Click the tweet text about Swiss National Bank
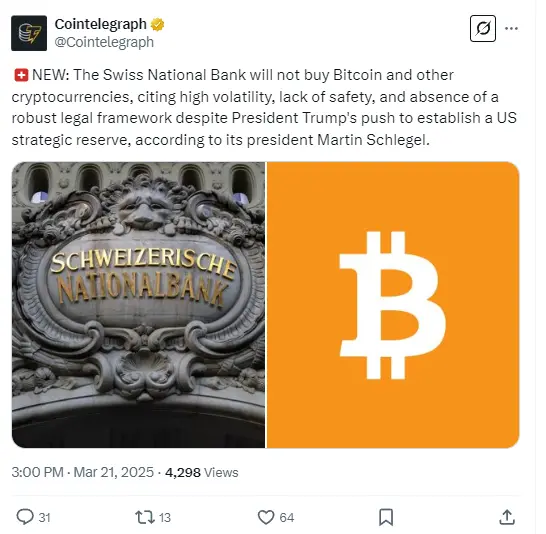The image size is (546, 534). (264, 108)
